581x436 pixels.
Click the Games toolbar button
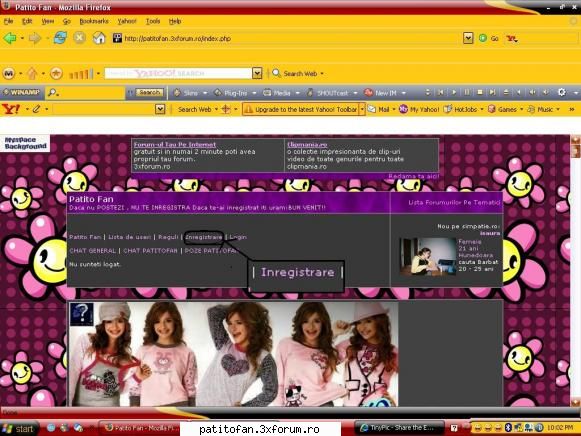503,109
